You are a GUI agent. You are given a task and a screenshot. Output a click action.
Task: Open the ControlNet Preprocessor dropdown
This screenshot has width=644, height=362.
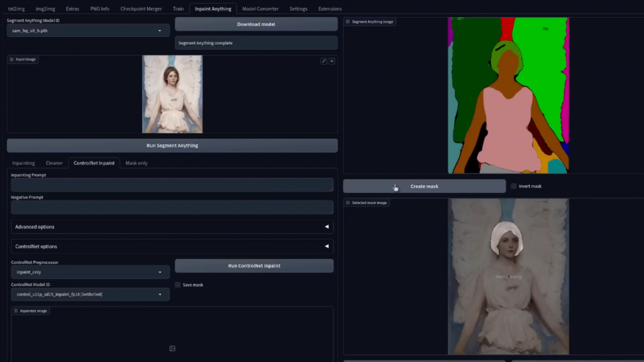[90, 272]
